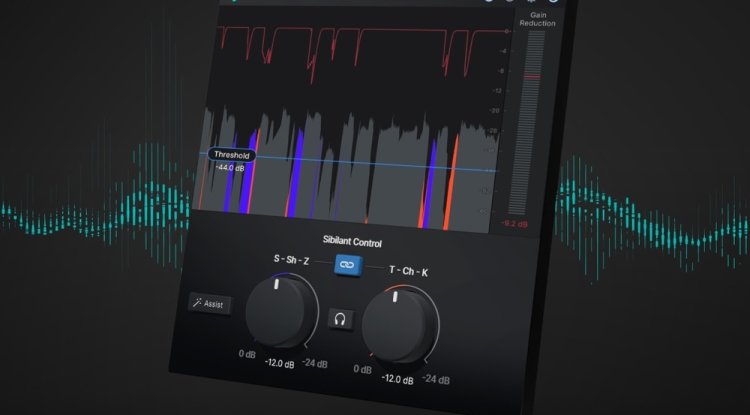750x415 pixels.
Task: Click the S - Sh - Z label
Action: coord(291,260)
